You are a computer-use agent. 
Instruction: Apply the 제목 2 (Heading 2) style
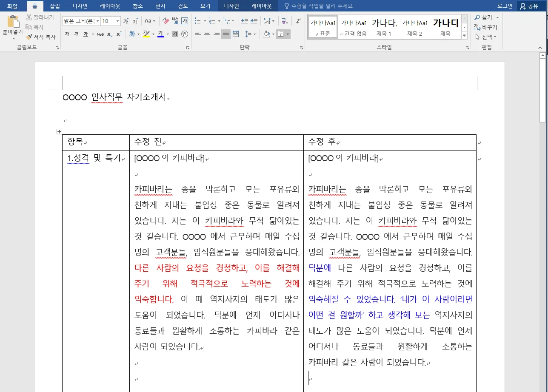pyautogui.click(x=415, y=27)
